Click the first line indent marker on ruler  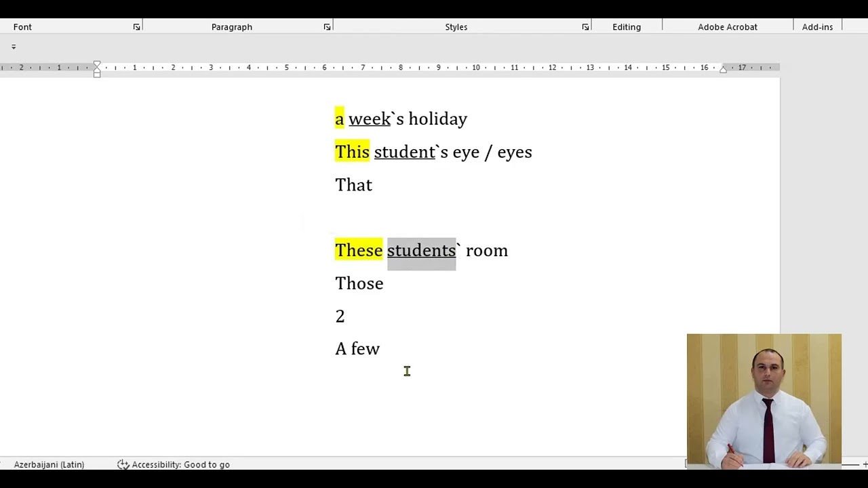pyautogui.click(x=97, y=64)
